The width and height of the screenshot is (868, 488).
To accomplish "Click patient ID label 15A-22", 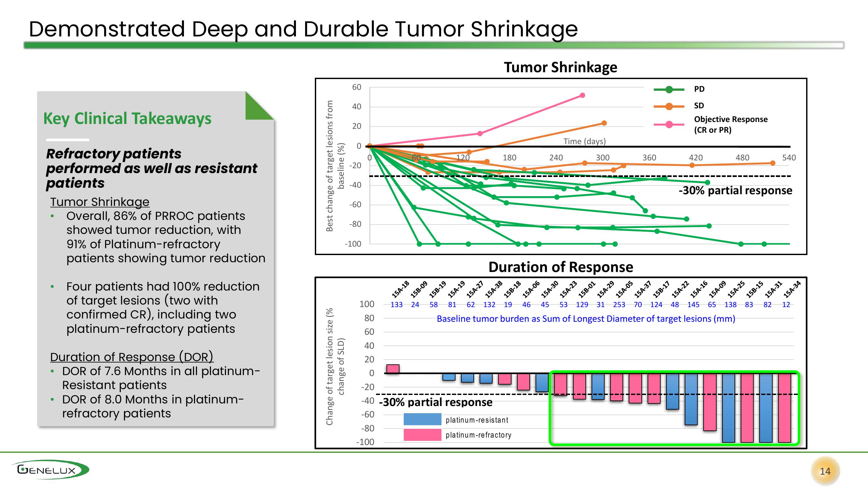I will [680, 289].
